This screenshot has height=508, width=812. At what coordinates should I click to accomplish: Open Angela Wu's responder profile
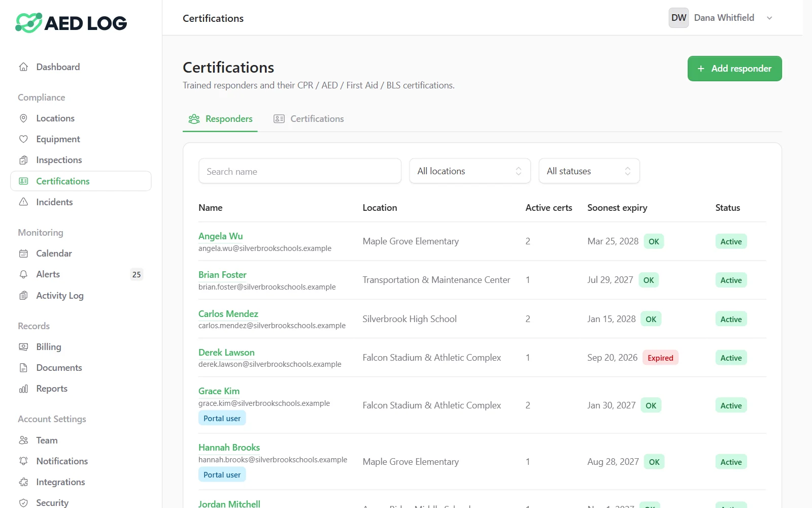(x=221, y=236)
